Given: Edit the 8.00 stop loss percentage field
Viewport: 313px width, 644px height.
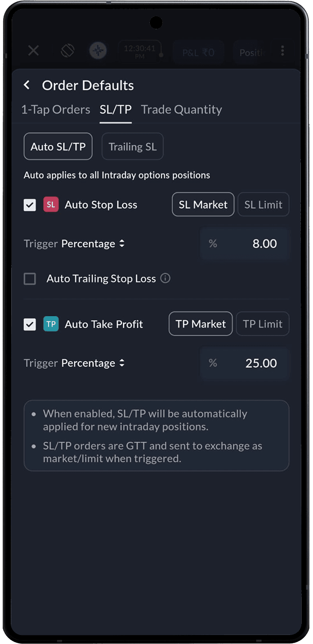Looking at the screenshot, I should [245, 244].
